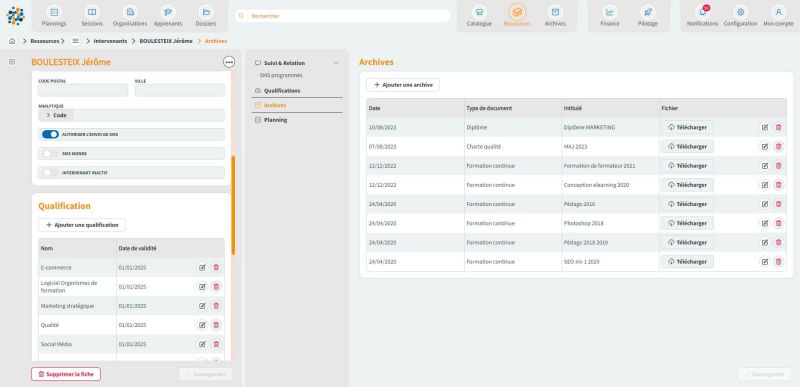Click the orange scrollbar in left panel
The image size is (800, 387).
click(x=233, y=205)
